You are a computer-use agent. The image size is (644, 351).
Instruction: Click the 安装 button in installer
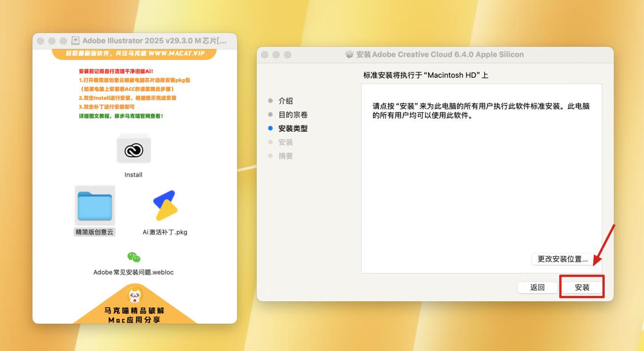(582, 287)
